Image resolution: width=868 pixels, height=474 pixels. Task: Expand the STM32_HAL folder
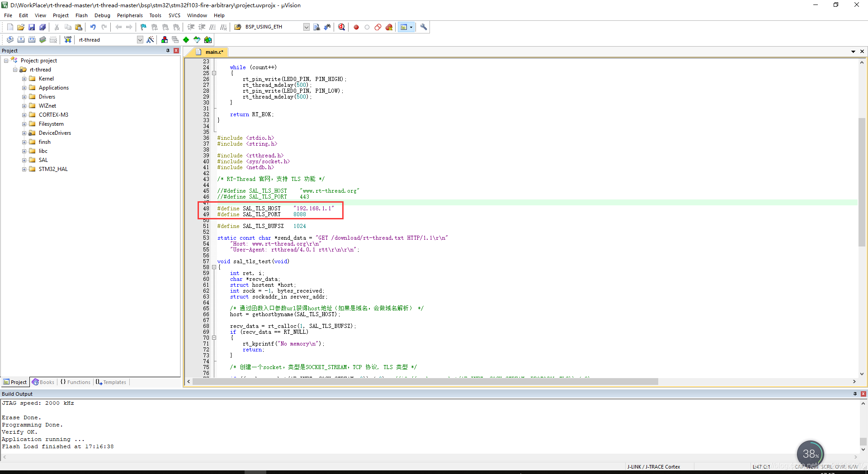25,169
